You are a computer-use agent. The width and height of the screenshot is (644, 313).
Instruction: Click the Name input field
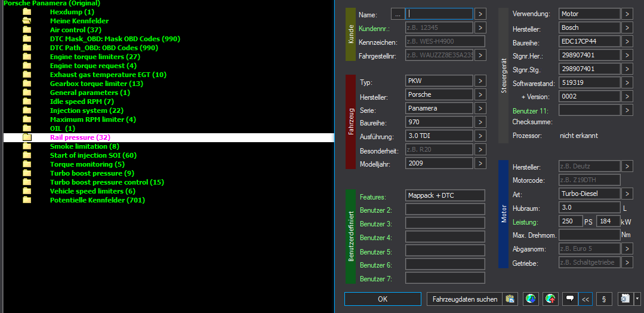click(x=439, y=14)
